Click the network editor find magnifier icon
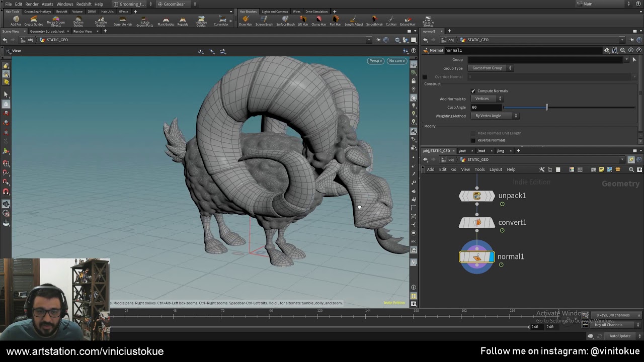The width and height of the screenshot is (644, 362). [x=631, y=169]
